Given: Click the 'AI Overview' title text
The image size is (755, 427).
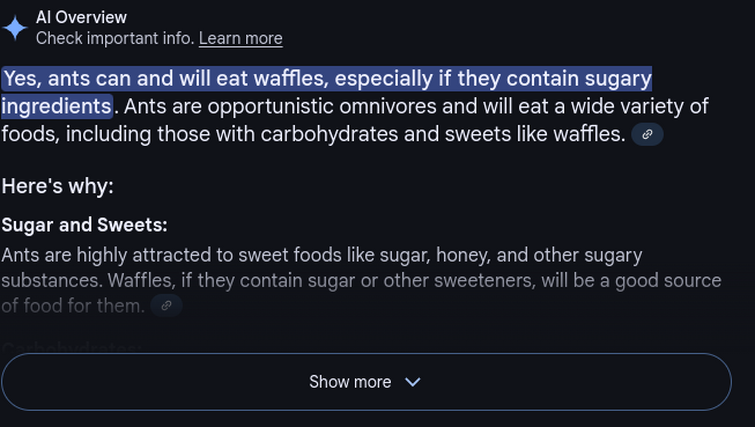Looking at the screenshot, I should 81,17.
